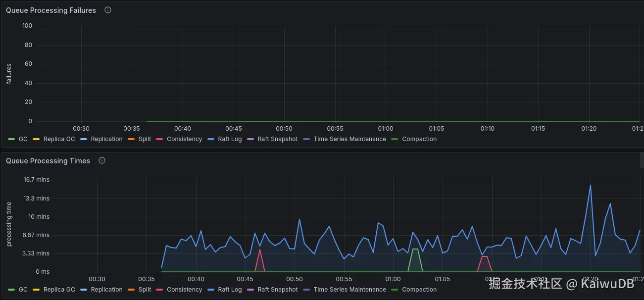644x300 pixels.
Task: Open the Queue Processing Failures panel title
Action: 51,10
